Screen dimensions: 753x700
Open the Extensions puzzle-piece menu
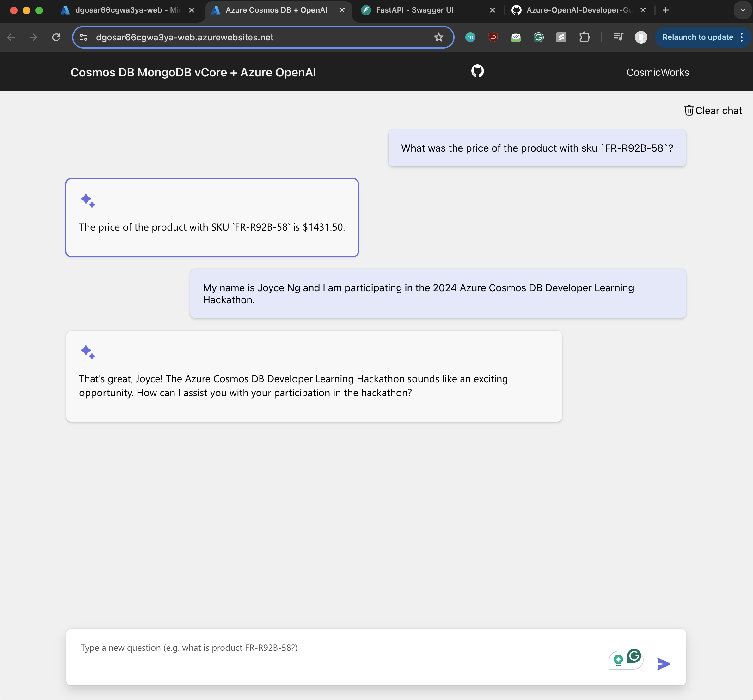[x=584, y=37]
